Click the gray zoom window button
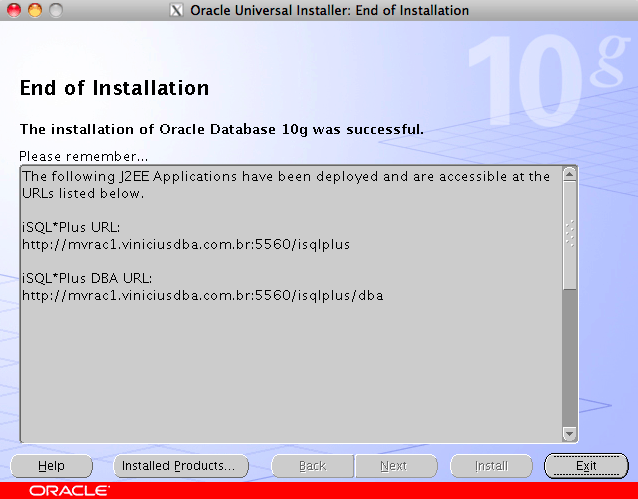638x499 pixels. click(55, 10)
